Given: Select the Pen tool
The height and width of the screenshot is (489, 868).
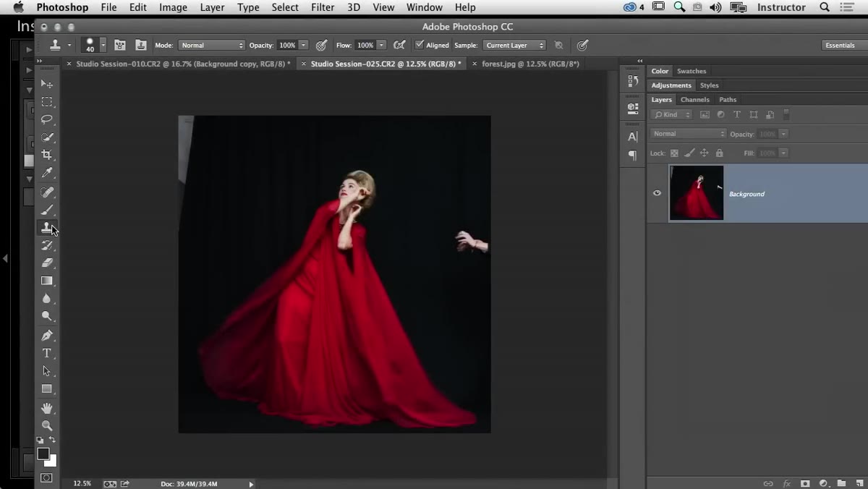Looking at the screenshot, I should tap(47, 336).
